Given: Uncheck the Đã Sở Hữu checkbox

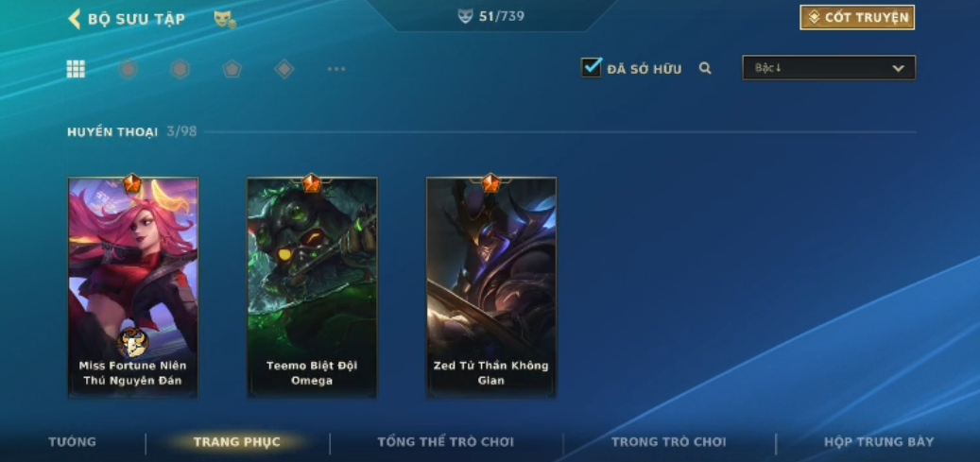Looking at the screenshot, I should (x=591, y=67).
